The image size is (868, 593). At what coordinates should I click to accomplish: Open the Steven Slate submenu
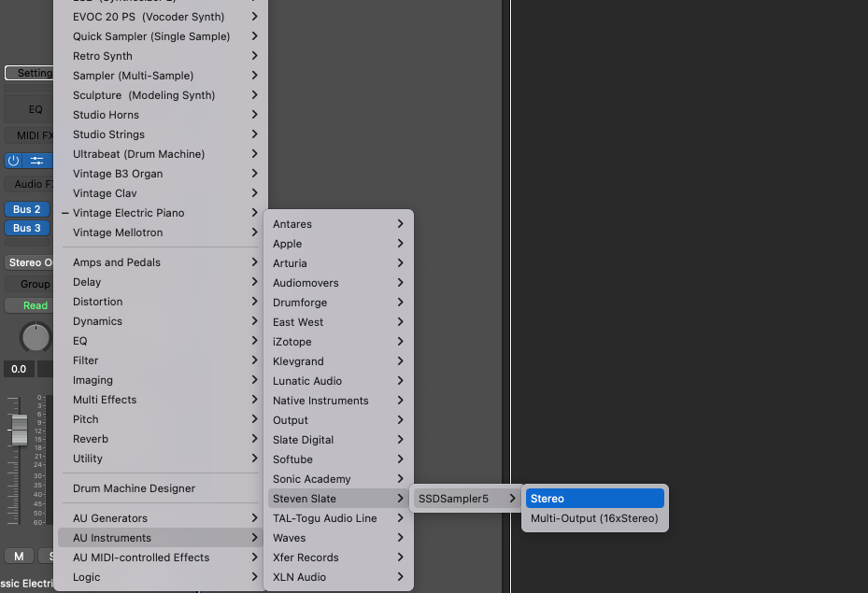coord(338,499)
